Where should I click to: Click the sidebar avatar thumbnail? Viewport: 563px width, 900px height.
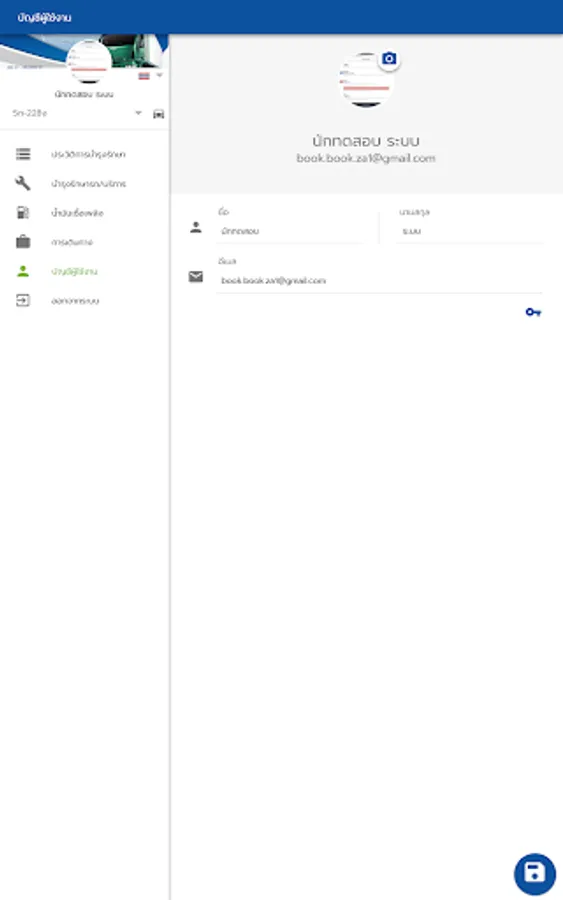(x=89, y=62)
